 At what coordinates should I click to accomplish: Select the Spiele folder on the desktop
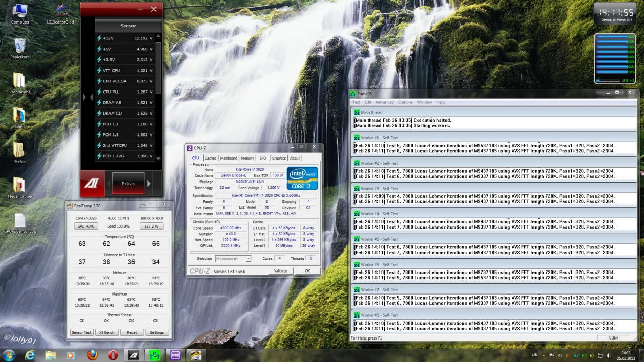[x=19, y=115]
